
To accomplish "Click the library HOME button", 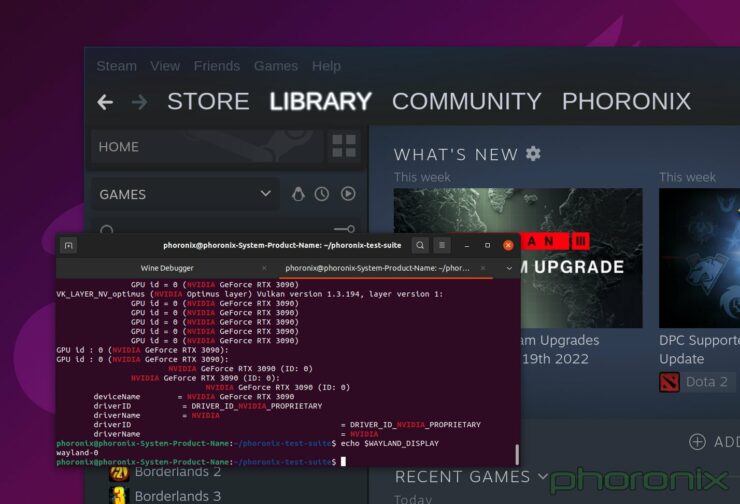I will tap(207, 147).
